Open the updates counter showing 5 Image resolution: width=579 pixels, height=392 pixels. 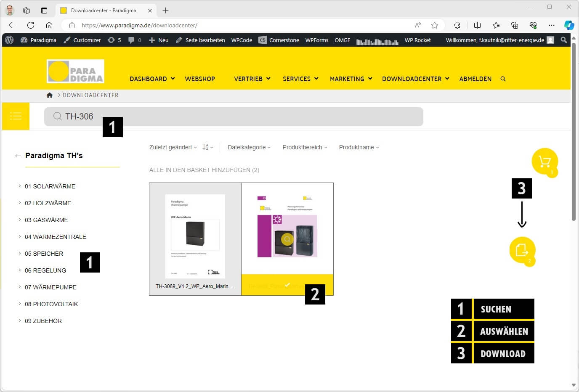point(114,40)
